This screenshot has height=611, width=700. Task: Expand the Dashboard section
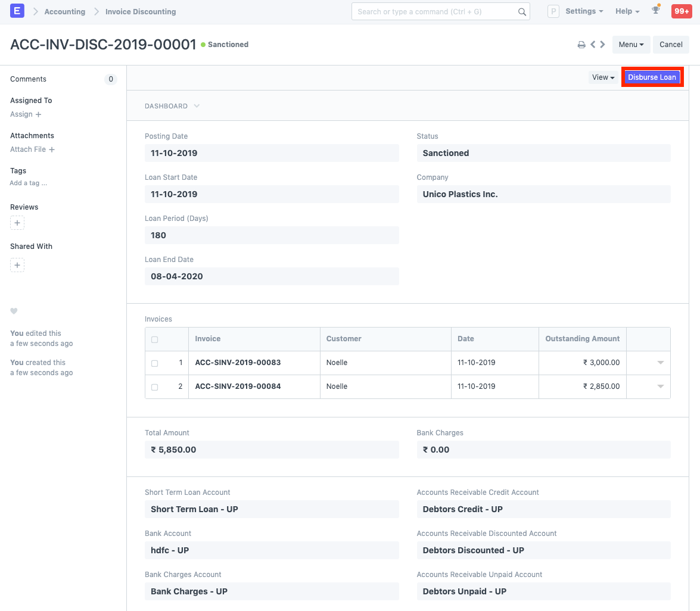[x=172, y=106]
